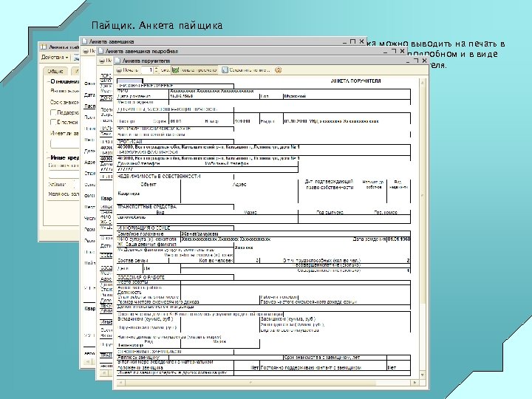Image resolution: width=532 pixels, height=399 pixels.
Task: Open help via the orange question mark icon
Action: tap(279, 70)
